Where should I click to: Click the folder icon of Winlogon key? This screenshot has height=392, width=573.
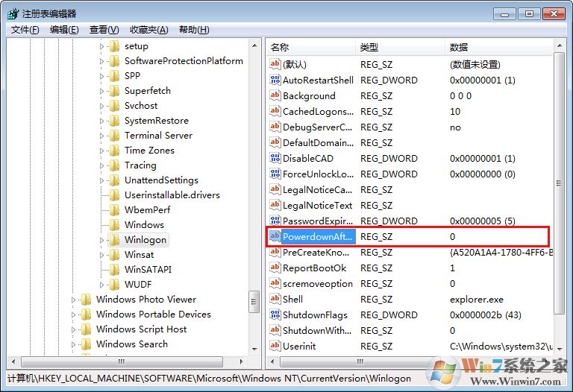click(x=114, y=240)
